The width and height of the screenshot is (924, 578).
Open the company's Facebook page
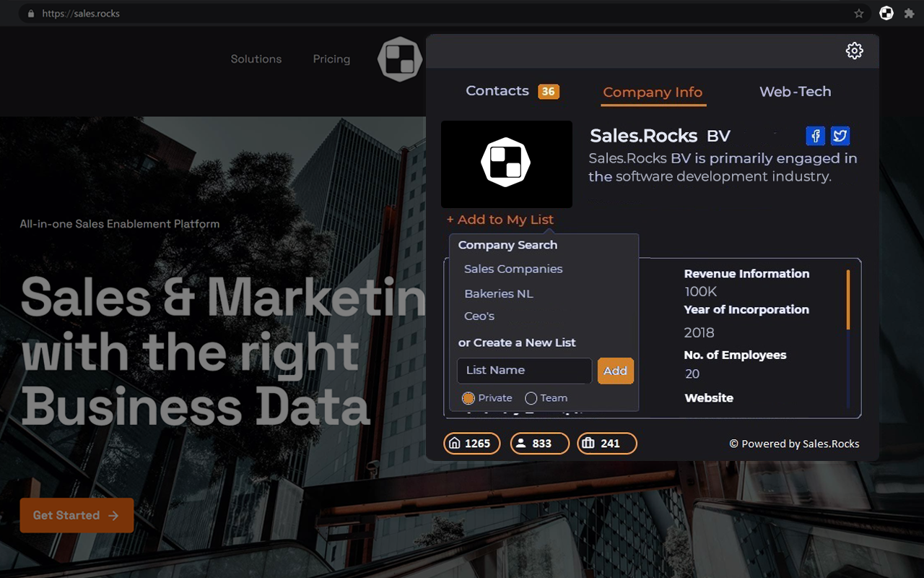pos(815,136)
